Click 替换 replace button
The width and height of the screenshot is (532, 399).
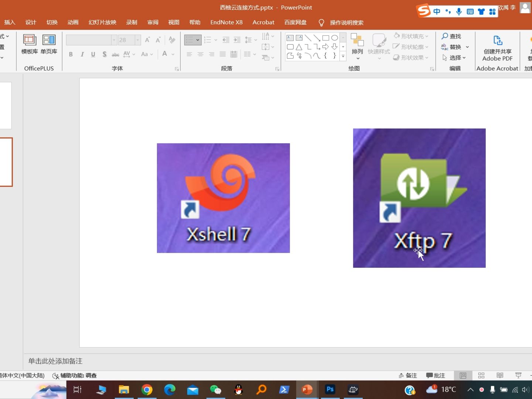(x=451, y=47)
